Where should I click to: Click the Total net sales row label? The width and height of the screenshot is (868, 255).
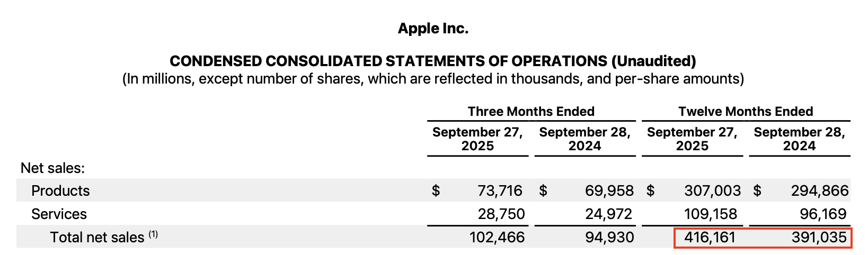coord(97,238)
